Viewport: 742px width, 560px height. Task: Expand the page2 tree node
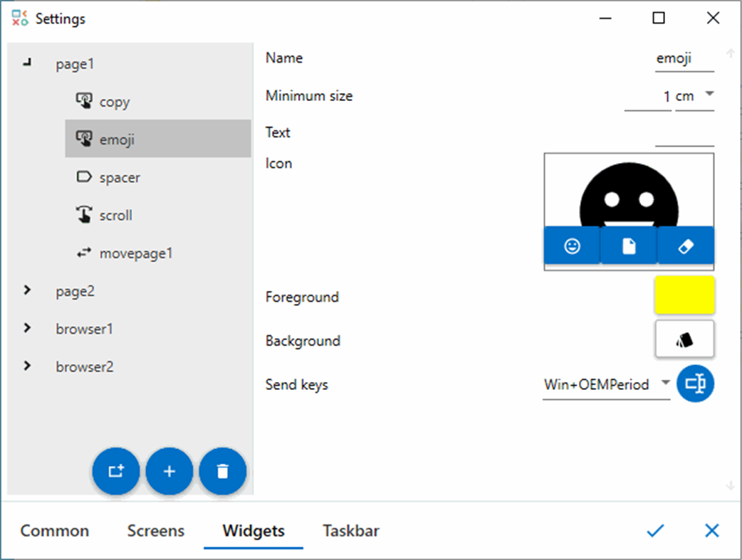[27, 290]
